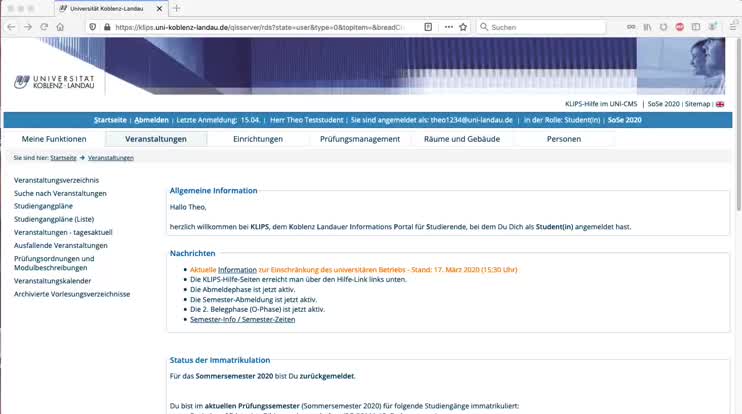Image resolution: width=742 pixels, height=414 pixels.
Task: Open the page actions three-dot menu
Action: click(448, 27)
